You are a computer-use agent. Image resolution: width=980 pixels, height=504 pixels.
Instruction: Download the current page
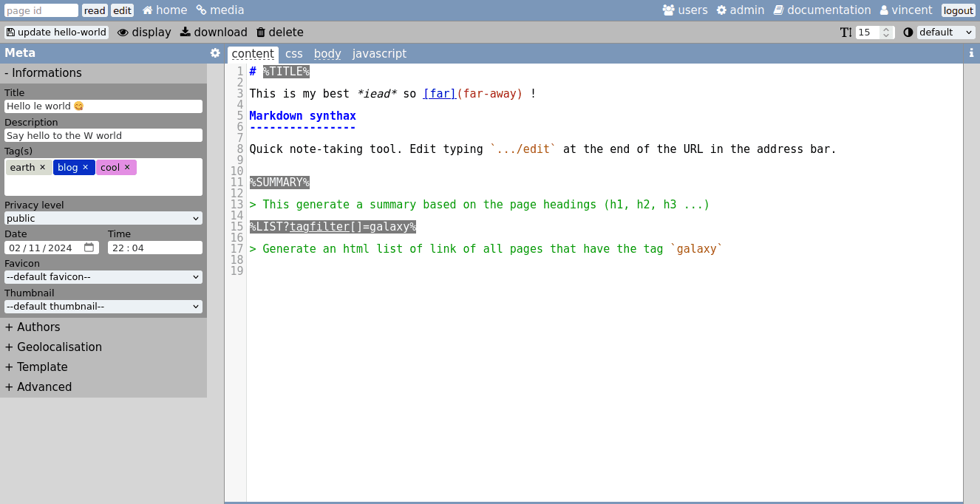pos(214,33)
